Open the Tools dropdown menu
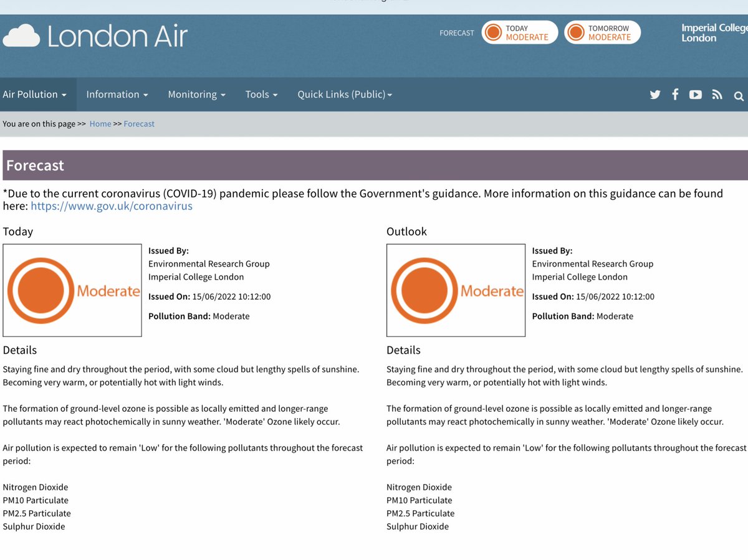This screenshot has width=748, height=560. point(261,95)
